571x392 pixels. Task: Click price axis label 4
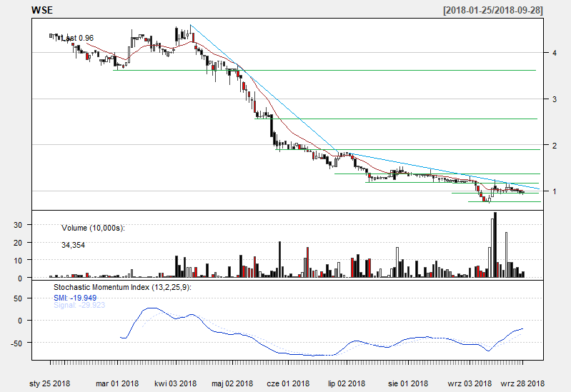[x=555, y=53]
